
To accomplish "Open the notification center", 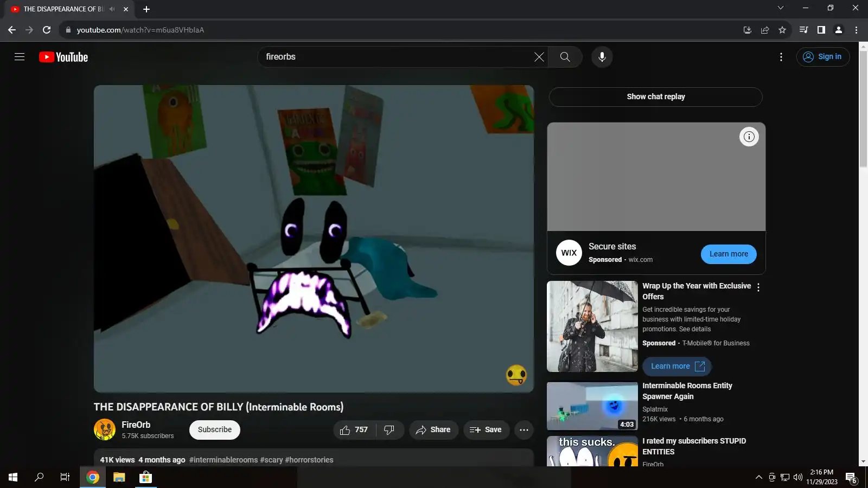I will pyautogui.click(x=851, y=477).
